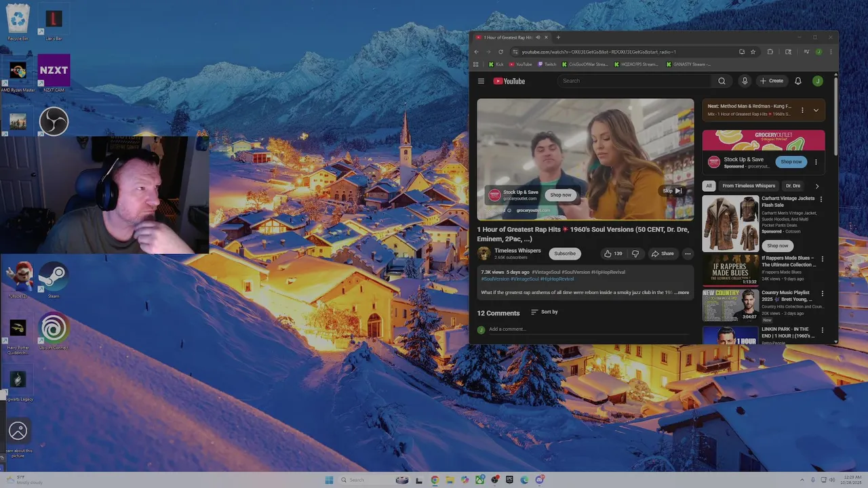Open If Rappers Made Blues thumbnail
The width and height of the screenshot is (868, 488).
tap(730, 269)
